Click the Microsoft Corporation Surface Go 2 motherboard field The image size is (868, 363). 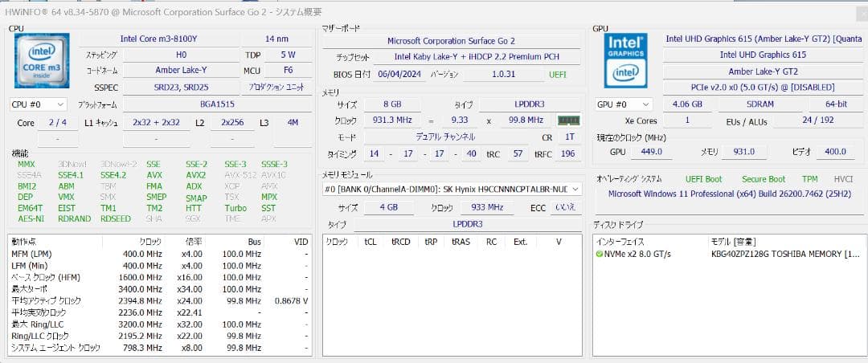click(x=451, y=41)
